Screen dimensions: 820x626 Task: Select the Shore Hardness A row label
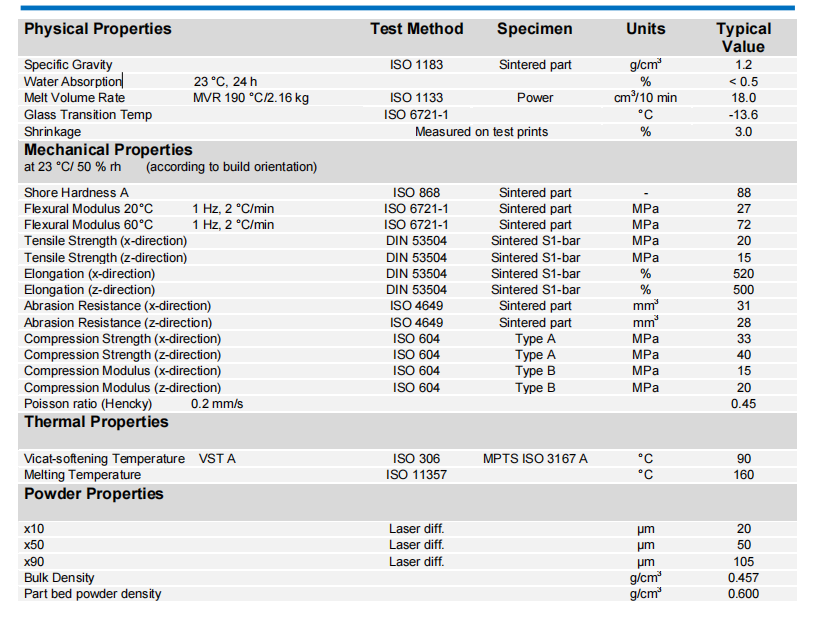[76, 193]
